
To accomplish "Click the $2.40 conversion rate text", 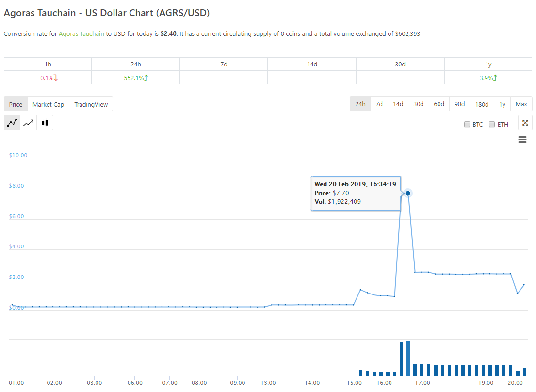I will pyautogui.click(x=168, y=34).
